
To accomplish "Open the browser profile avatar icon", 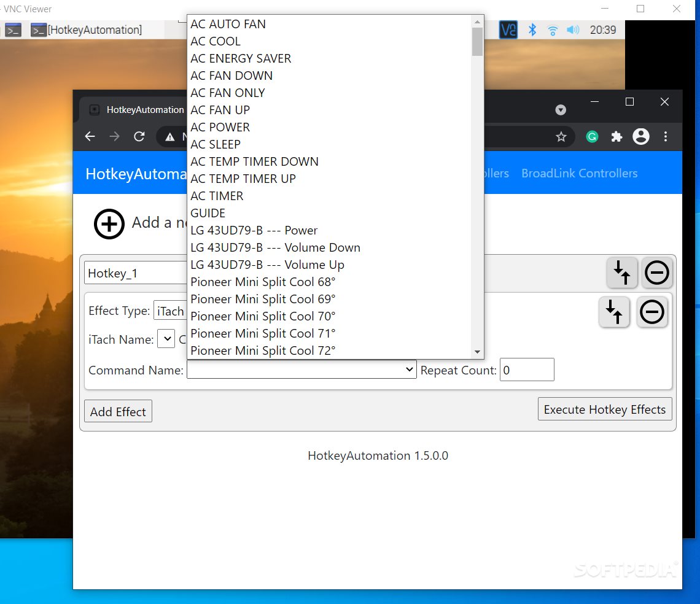I will click(x=640, y=137).
